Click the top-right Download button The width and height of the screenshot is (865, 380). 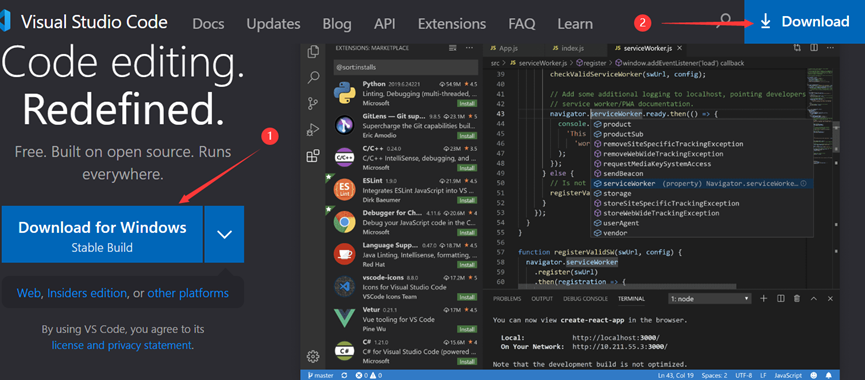tap(804, 22)
